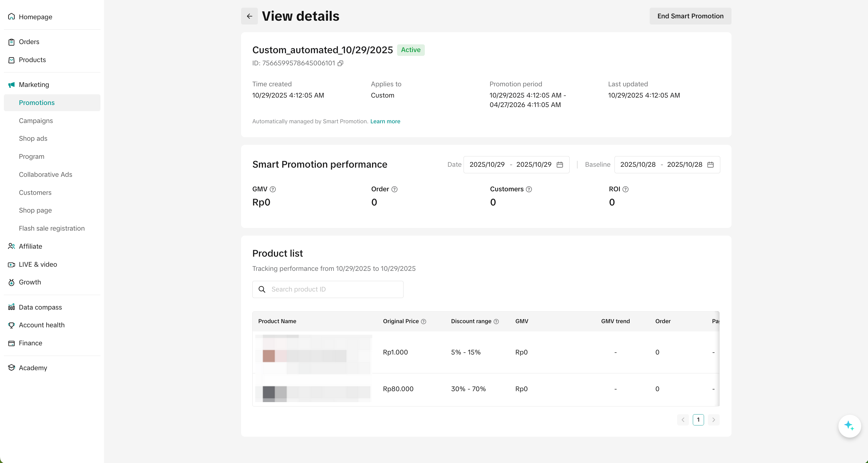
Task: Click the End Smart Promotion button
Action: (690, 16)
